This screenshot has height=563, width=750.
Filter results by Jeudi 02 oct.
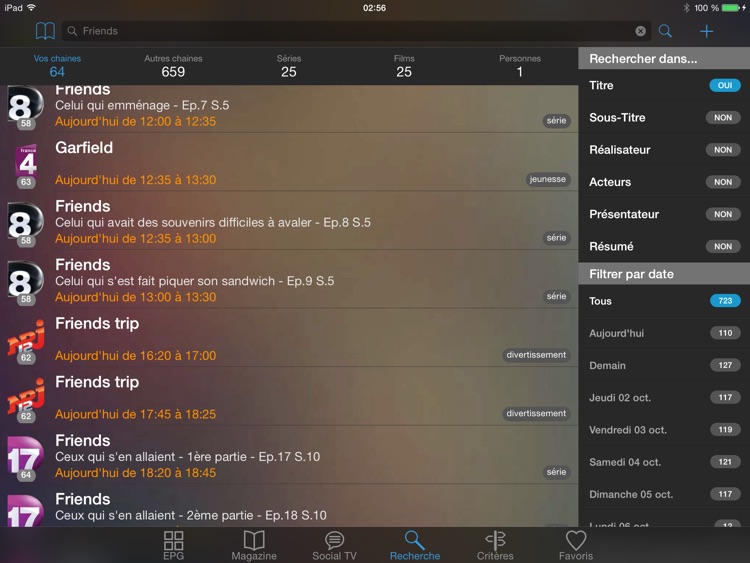pyautogui.click(x=664, y=397)
